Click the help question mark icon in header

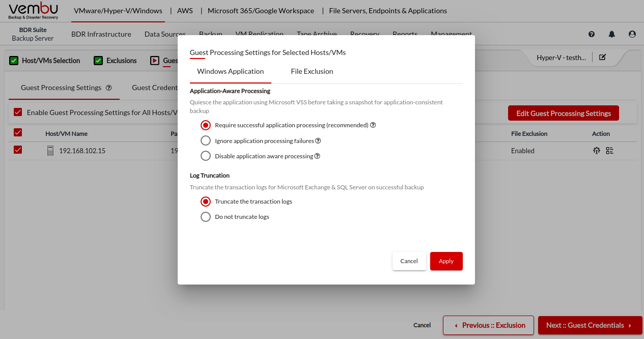tap(592, 34)
